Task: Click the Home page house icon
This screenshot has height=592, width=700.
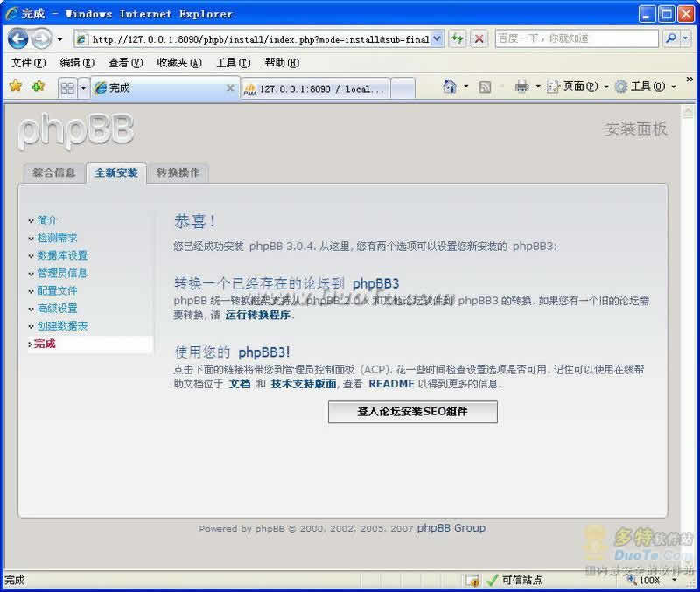Action: 450,86
